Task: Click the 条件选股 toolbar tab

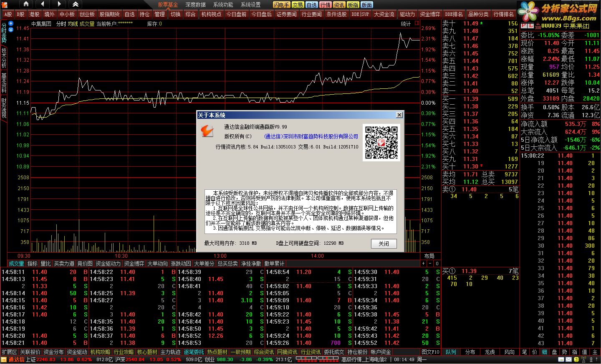Action: pos(336,14)
